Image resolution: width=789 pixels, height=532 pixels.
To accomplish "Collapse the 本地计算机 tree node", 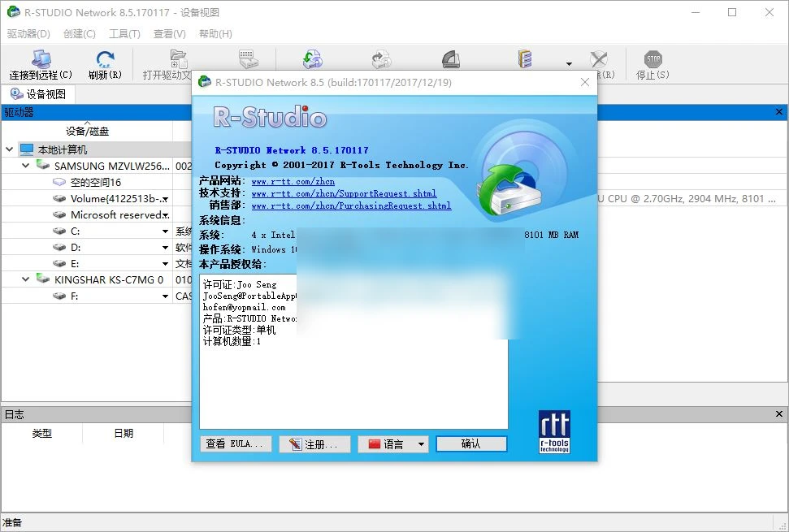I will (x=8, y=149).
